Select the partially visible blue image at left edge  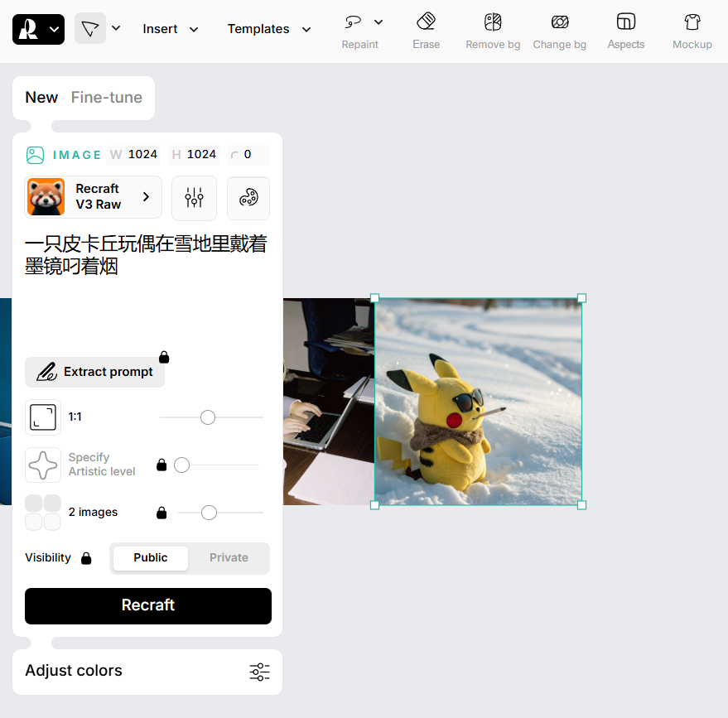pos(6,402)
